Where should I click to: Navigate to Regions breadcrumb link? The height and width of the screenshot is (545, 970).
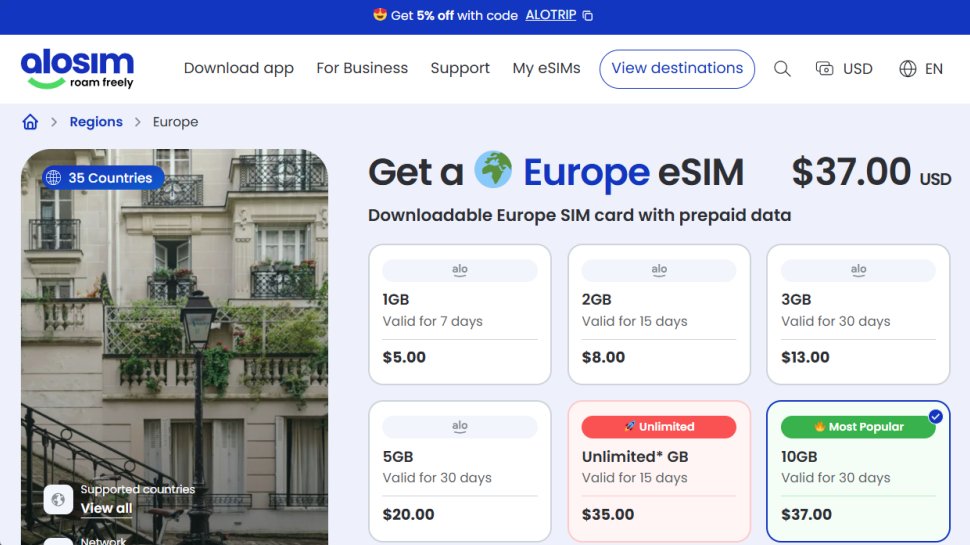[x=96, y=122]
